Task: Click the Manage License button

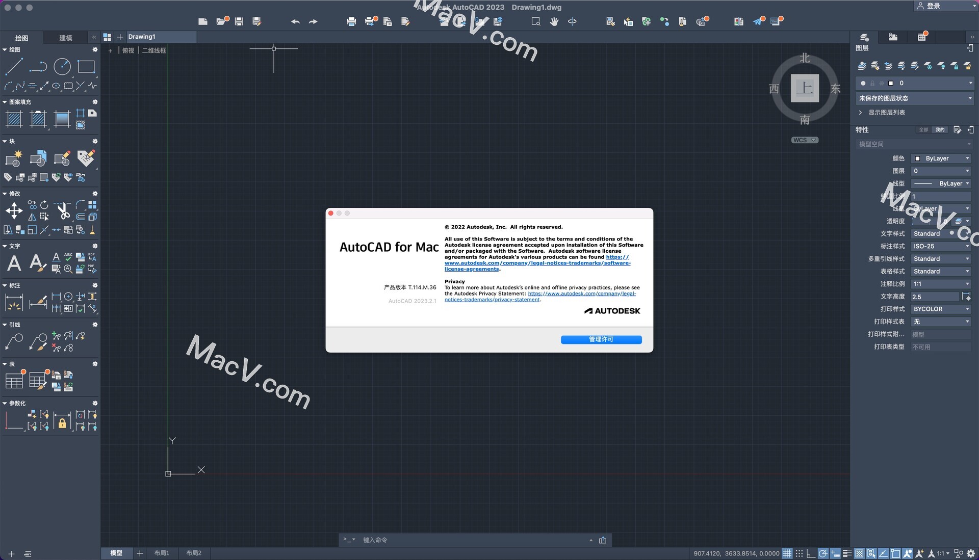Action: 601,339
